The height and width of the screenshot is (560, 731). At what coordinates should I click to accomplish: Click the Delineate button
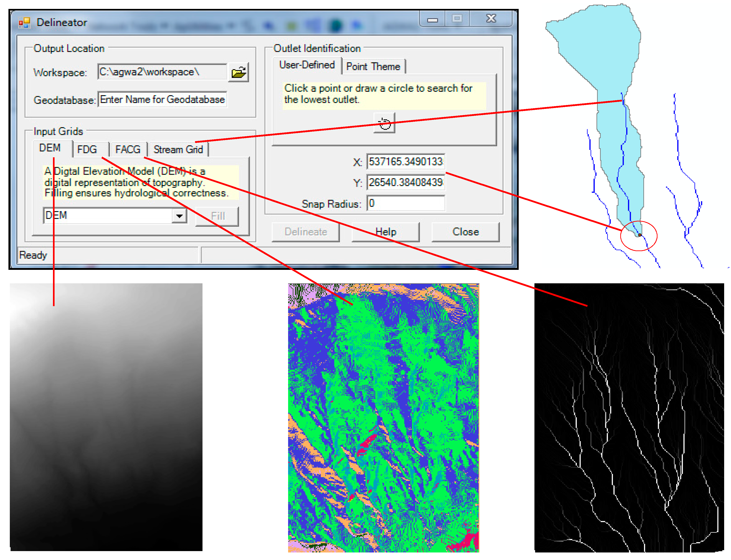[305, 232]
